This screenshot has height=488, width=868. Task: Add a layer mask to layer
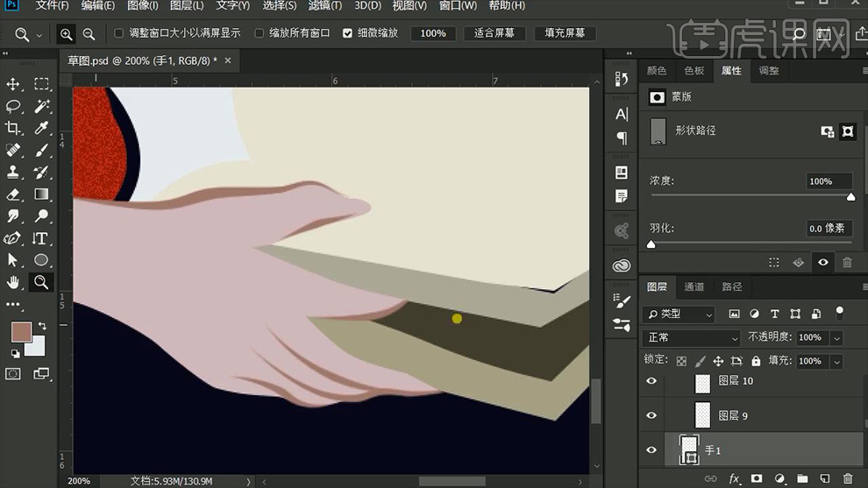(757, 478)
